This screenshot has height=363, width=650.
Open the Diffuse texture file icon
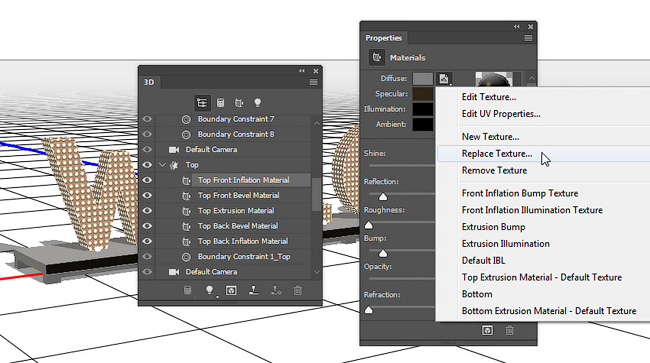point(444,78)
